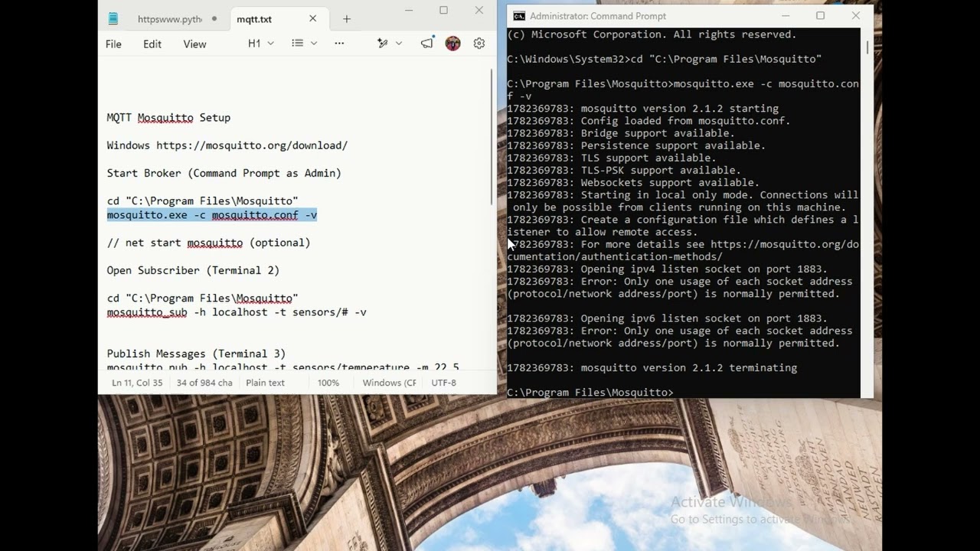Click the mosquitto_sub -h localhost command line
Image resolution: width=980 pixels, height=551 pixels.
[x=237, y=312]
